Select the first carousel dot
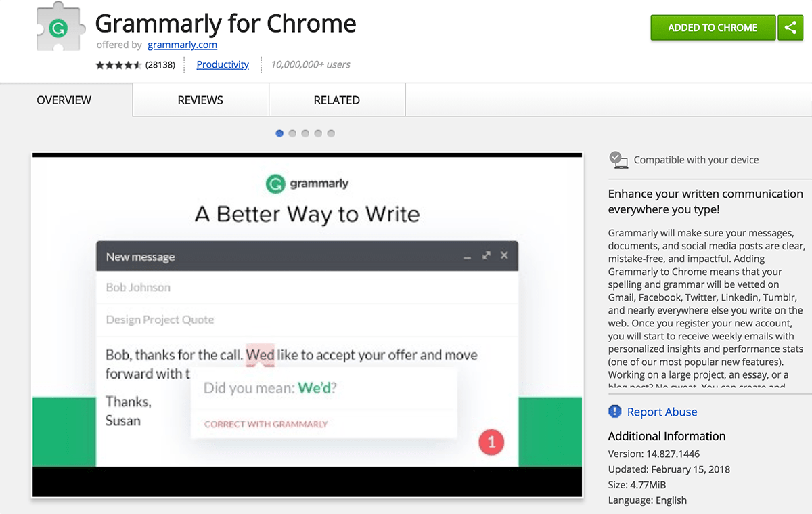812x514 pixels. pos(279,133)
